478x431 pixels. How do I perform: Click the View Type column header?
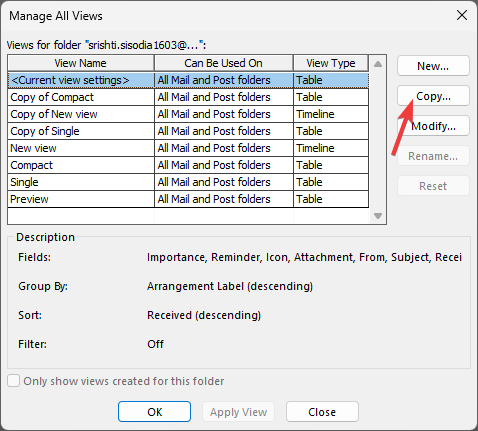tap(331, 63)
